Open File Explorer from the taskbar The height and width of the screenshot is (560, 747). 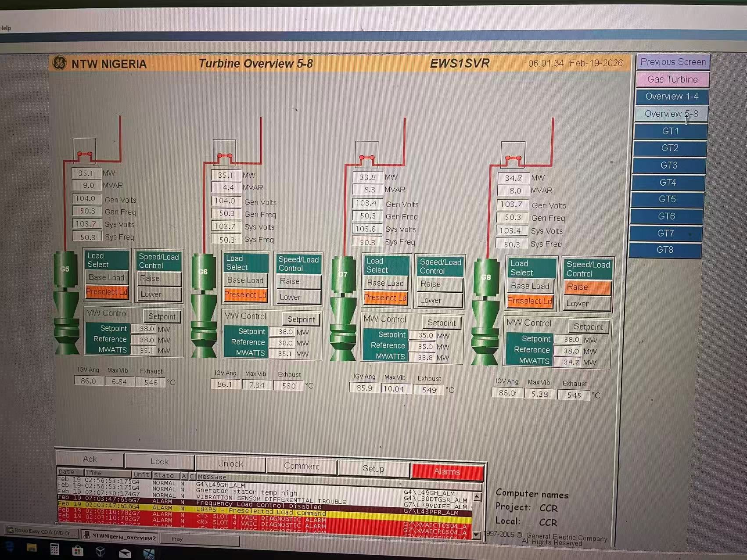32,548
